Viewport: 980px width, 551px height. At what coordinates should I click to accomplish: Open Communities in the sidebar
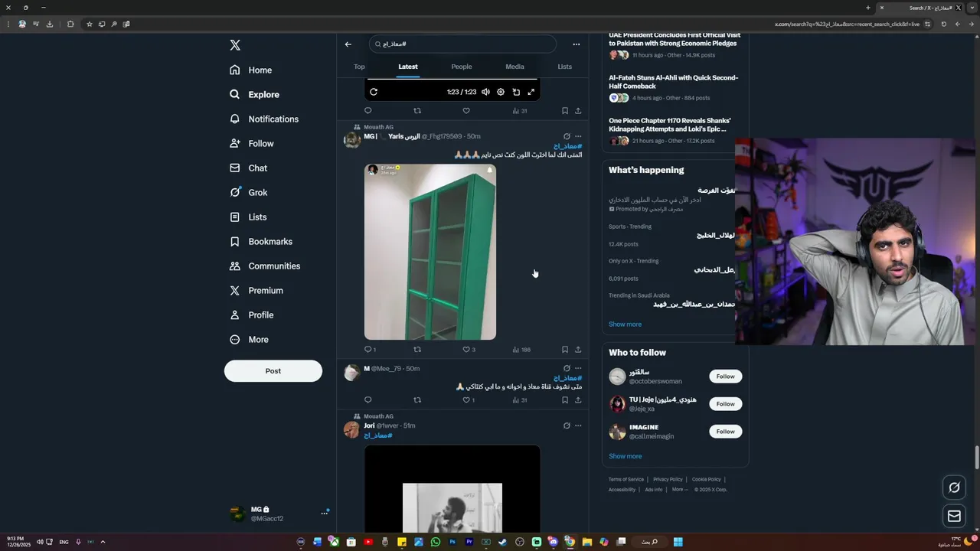tap(265, 266)
